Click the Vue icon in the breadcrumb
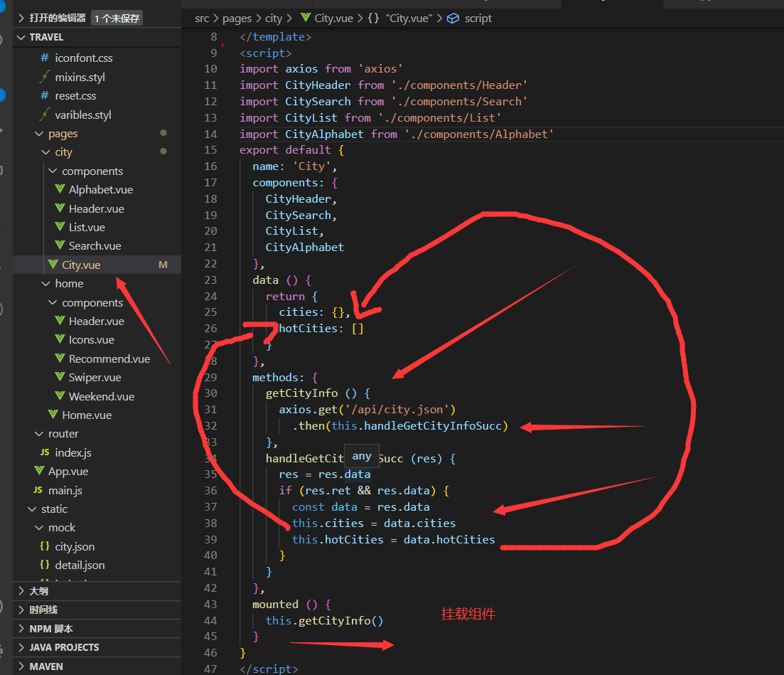Screen dimensions: 784x675 (306, 18)
